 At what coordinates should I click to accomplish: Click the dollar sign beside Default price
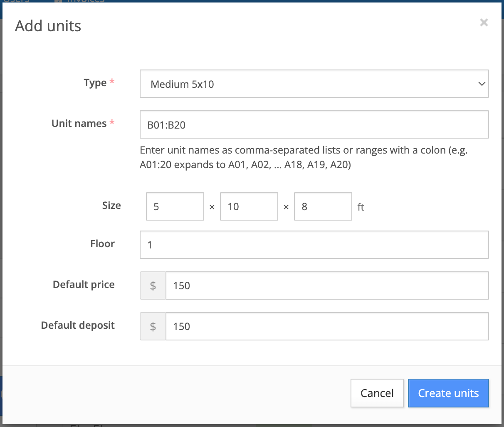coord(153,285)
